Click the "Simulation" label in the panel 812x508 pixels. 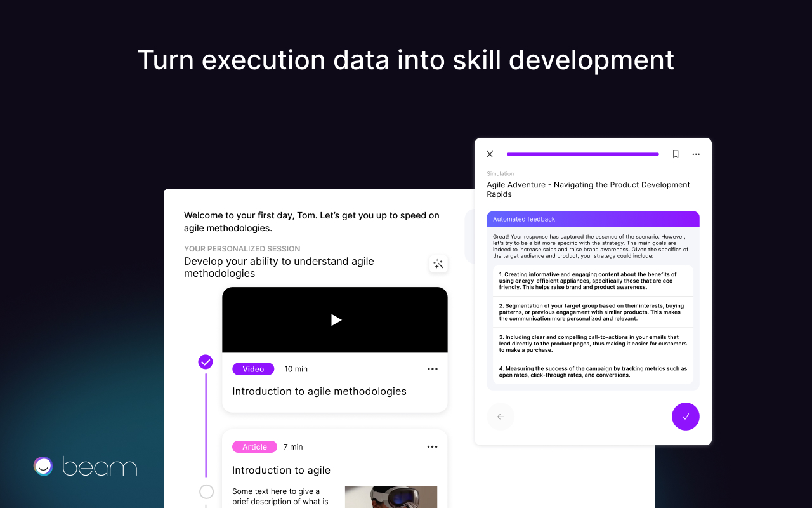coord(501,173)
